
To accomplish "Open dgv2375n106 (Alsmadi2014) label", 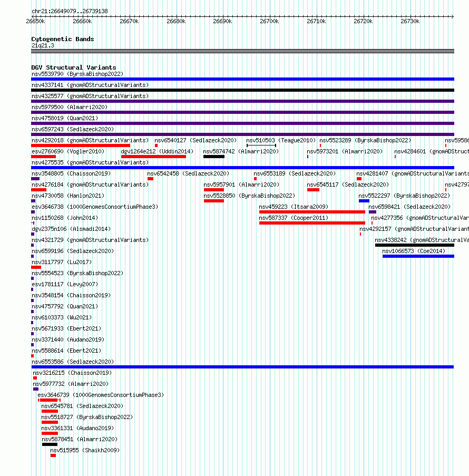I will coord(71,229).
